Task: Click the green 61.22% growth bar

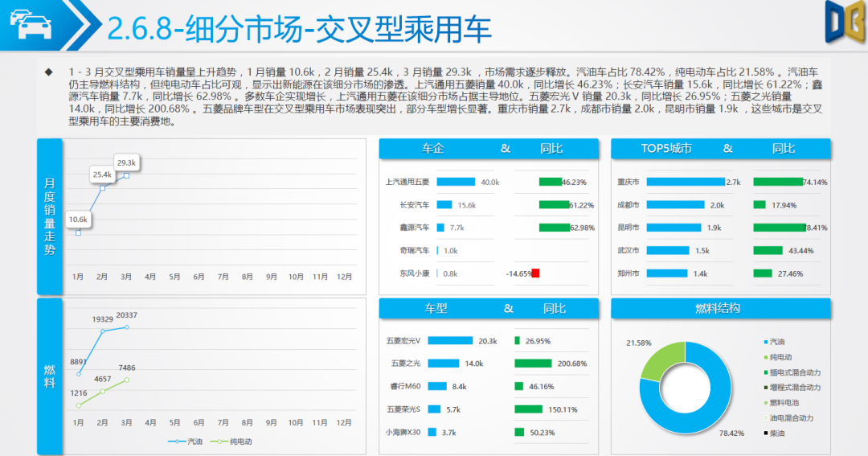Action: 554,205
